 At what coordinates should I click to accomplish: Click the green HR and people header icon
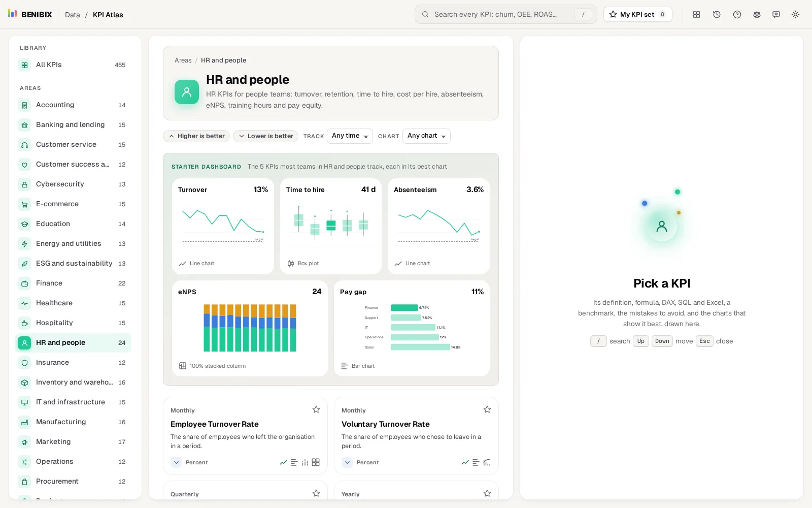[x=187, y=92]
